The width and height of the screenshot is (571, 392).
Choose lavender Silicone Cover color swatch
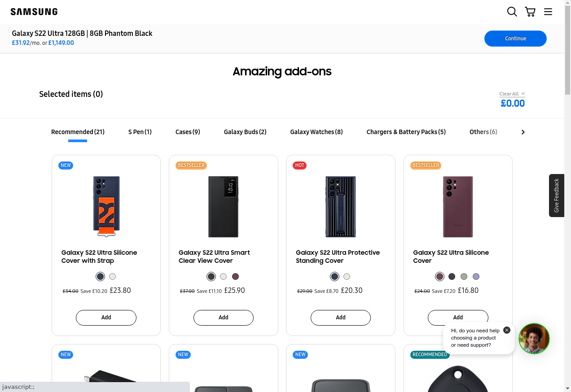coord(476,277)
